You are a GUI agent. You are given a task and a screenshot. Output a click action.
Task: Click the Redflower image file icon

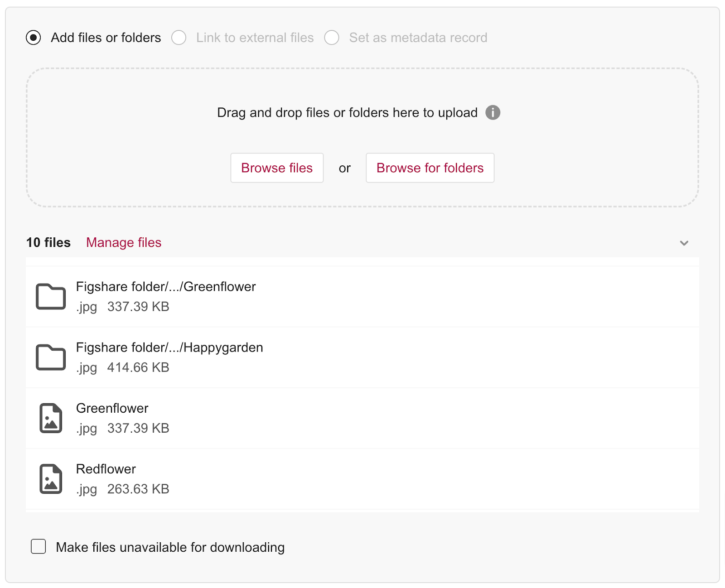[51, 479]
